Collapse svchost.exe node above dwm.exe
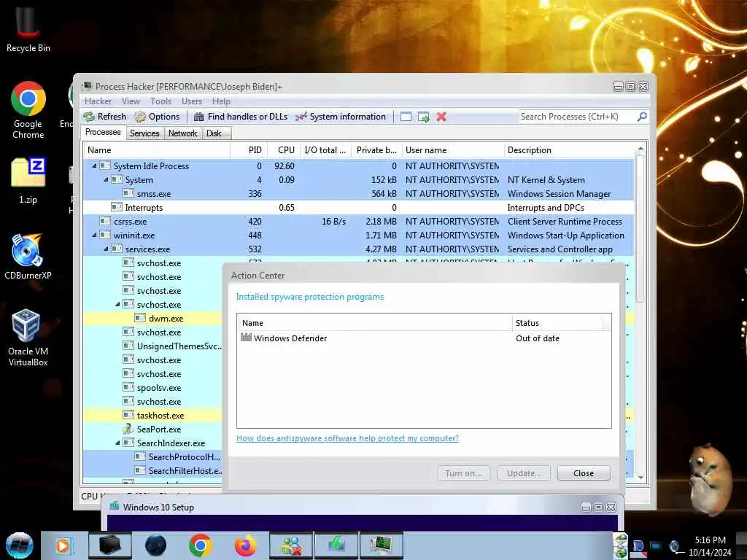 [x=117, y=304]
